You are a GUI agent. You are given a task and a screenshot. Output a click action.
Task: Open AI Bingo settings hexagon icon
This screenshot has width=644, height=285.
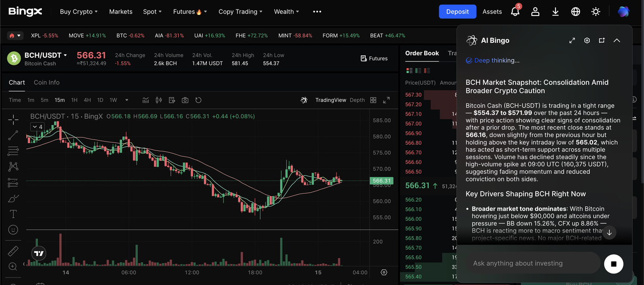click(x=587, y=40)
